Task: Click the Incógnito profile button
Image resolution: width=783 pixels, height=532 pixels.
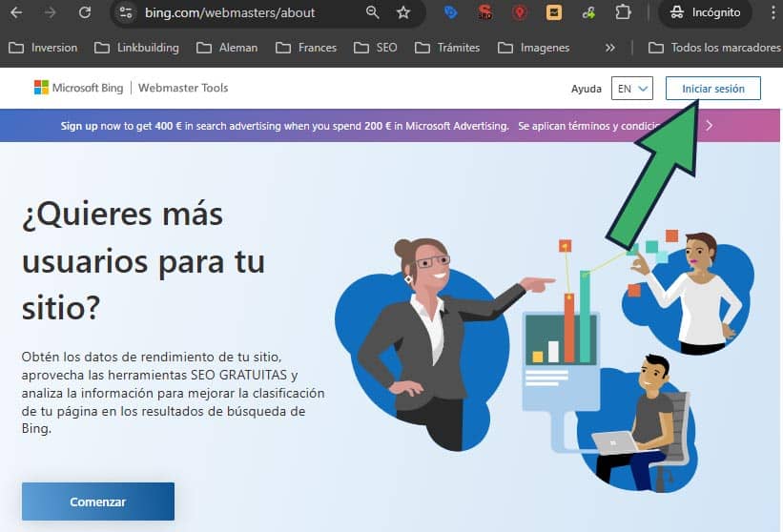Action: 705,12
